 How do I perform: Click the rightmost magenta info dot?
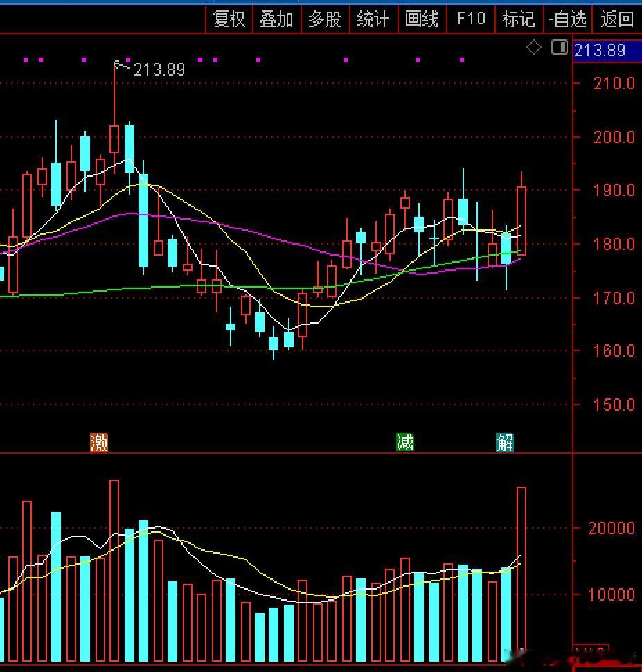click(461, 60)
